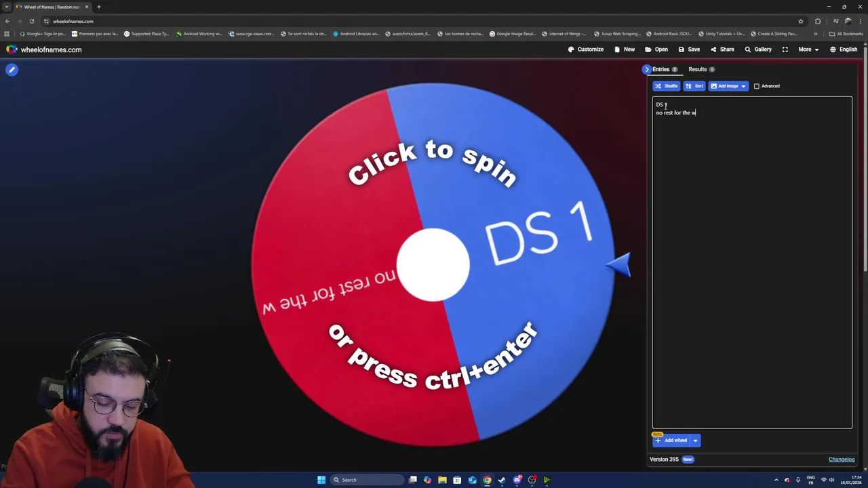Bookmark this page with the star icon
The width and height of the screenshot is (868, 488).
(801, 21)
